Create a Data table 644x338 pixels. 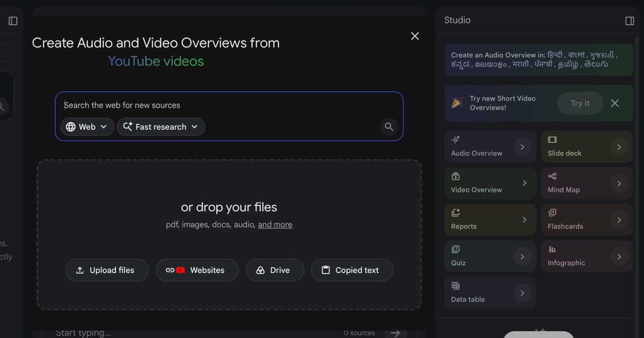tap(490, 292)
